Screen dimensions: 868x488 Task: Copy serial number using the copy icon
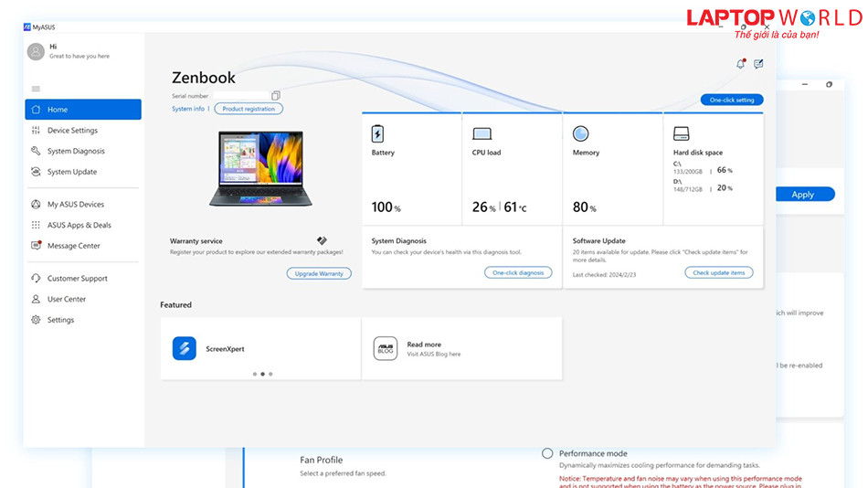coord(276,95)
